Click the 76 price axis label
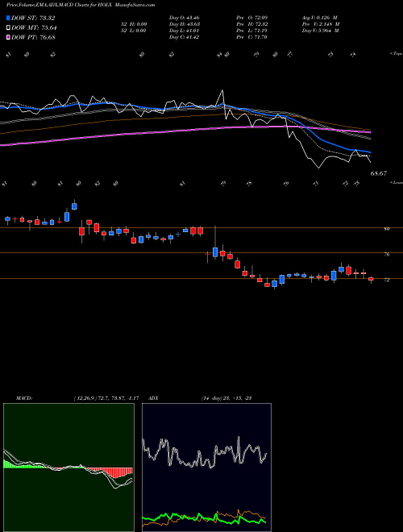Image resolution: width=403 pixels, height=532 pixels. (x=386, y=254)
